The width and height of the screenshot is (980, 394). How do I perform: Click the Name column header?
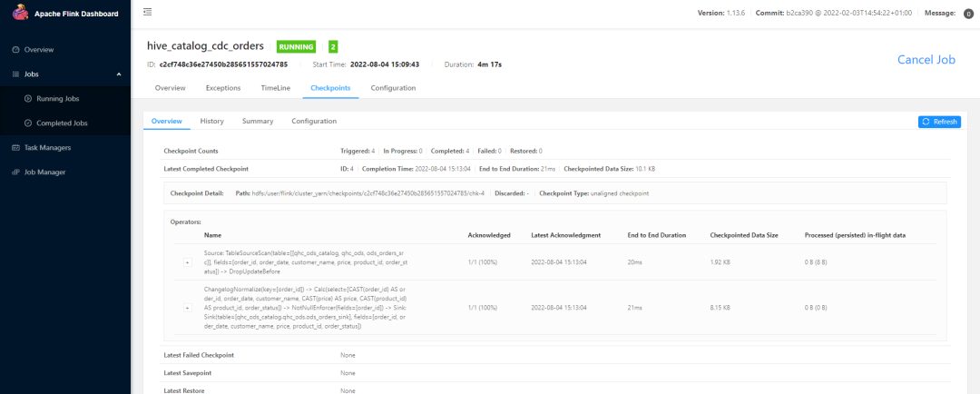pyautogui.click(x=211, y=235)
